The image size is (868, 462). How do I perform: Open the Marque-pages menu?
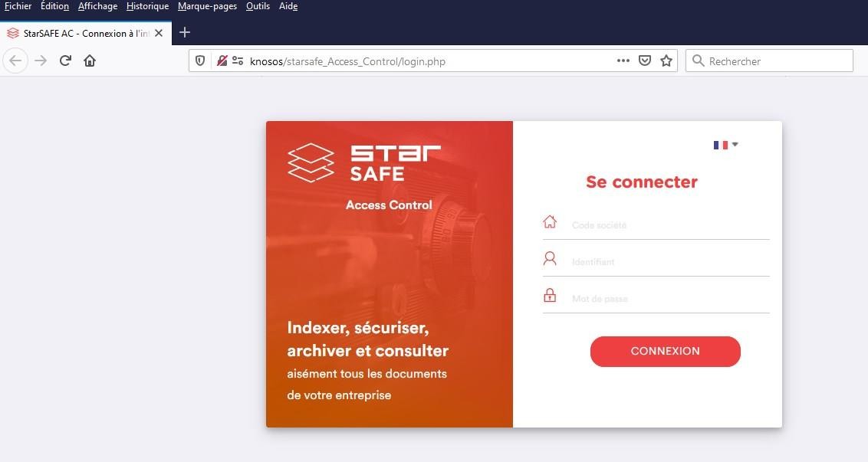pyautogui.click(x=207, y=6)
